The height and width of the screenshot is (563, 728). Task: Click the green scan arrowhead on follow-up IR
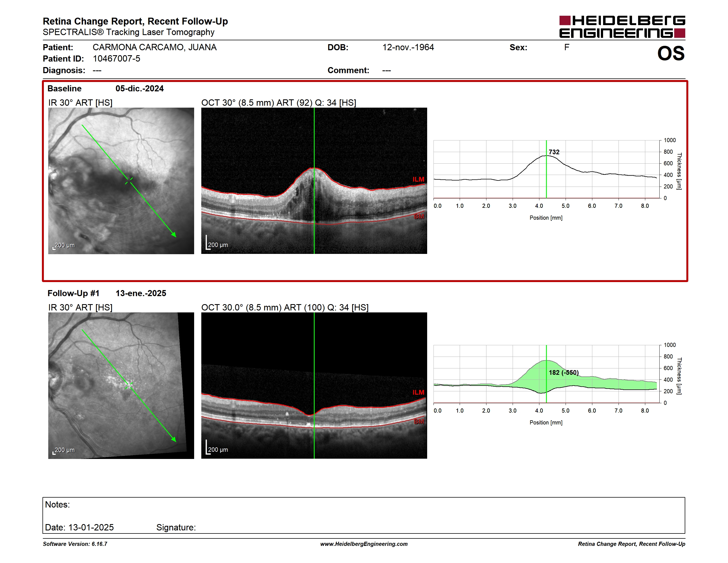point(174,439)
